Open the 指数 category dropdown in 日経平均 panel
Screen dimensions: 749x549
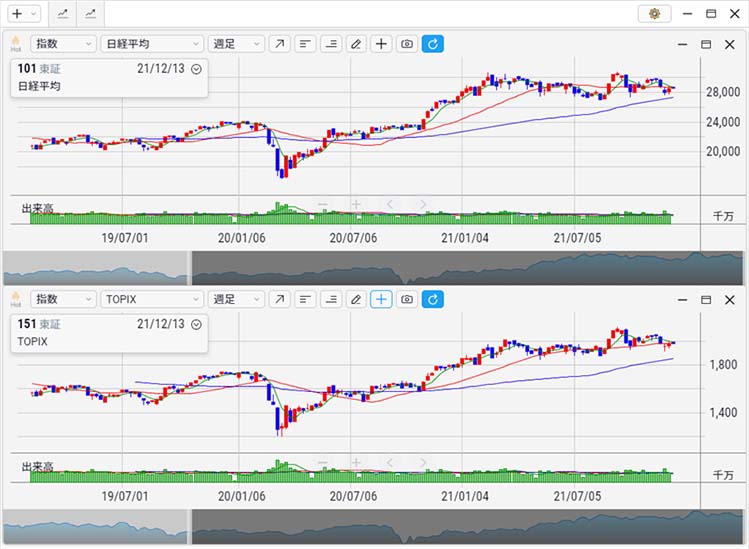coord(64,44)
